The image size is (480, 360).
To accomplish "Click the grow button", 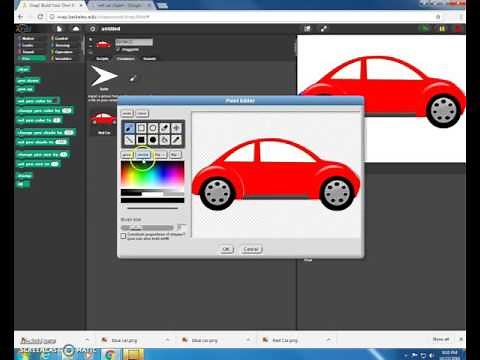I will tap(127, 155).
